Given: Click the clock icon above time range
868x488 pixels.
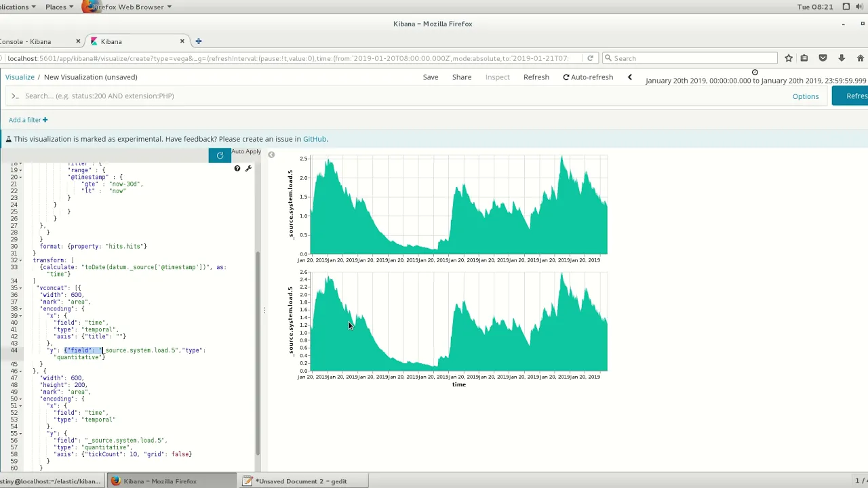Looking at the screenshot, I should (755, 72).
